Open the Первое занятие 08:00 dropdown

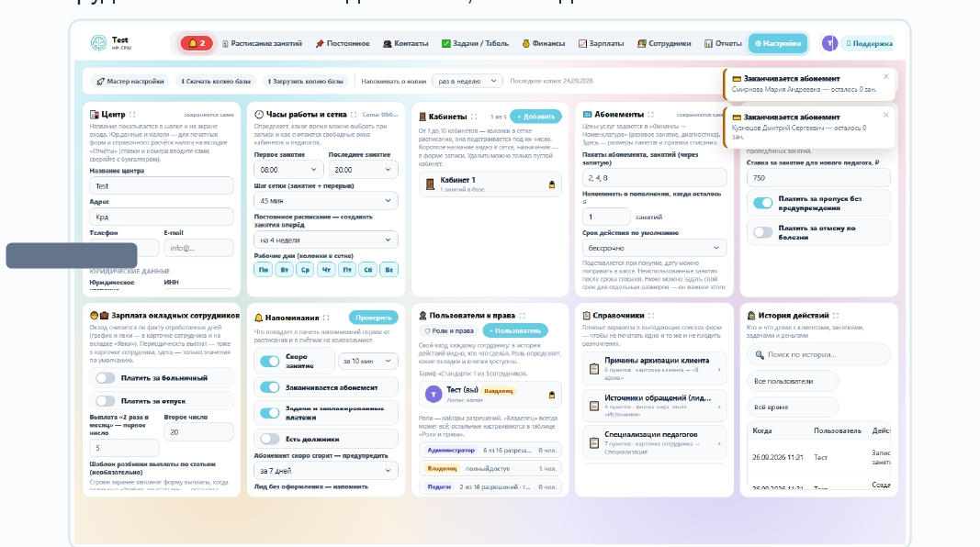point(288,169)
